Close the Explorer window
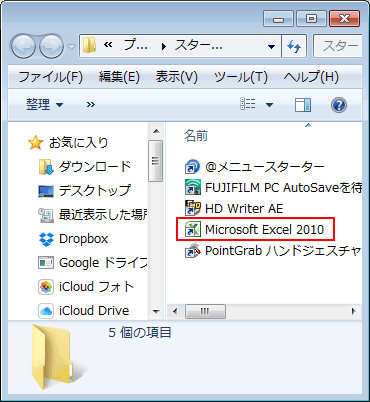This screenshot has width=370, height=402. 344,19
